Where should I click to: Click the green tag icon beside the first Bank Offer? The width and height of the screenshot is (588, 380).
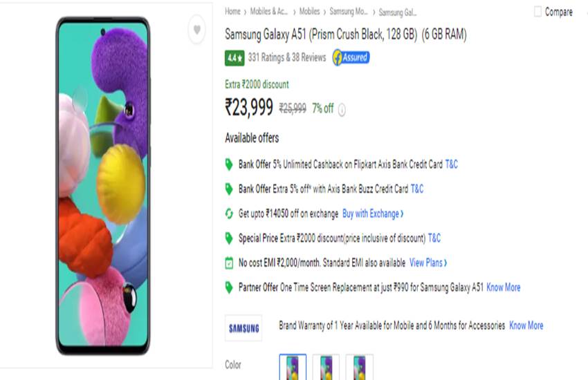pyautogui.click(x=230, y=164)
